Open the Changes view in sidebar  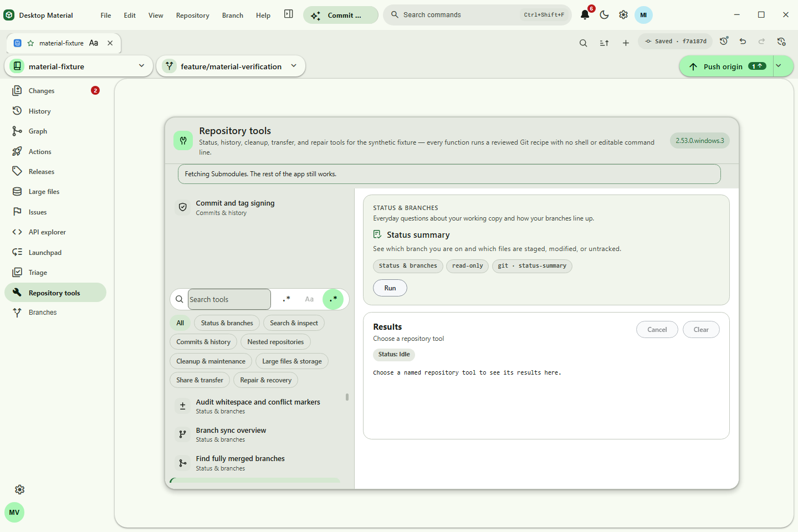tap(55, 91)
